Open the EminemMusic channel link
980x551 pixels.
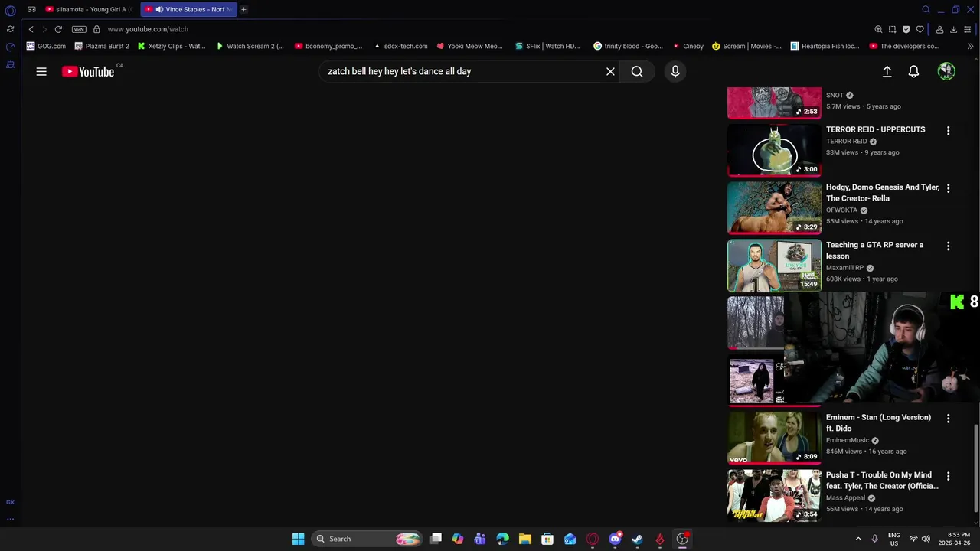tap(848, 440)
